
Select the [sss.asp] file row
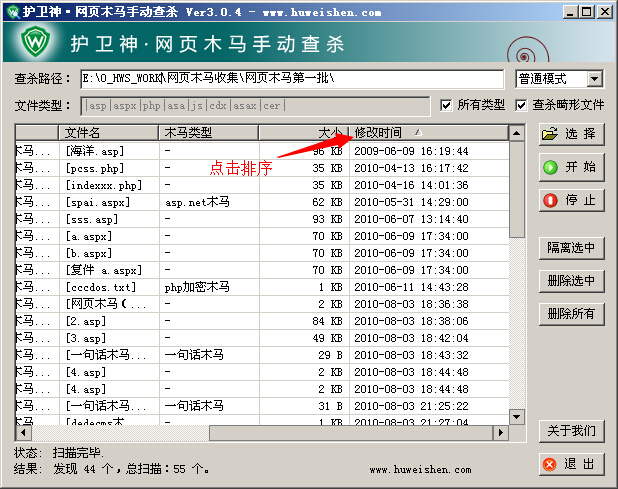262,219
